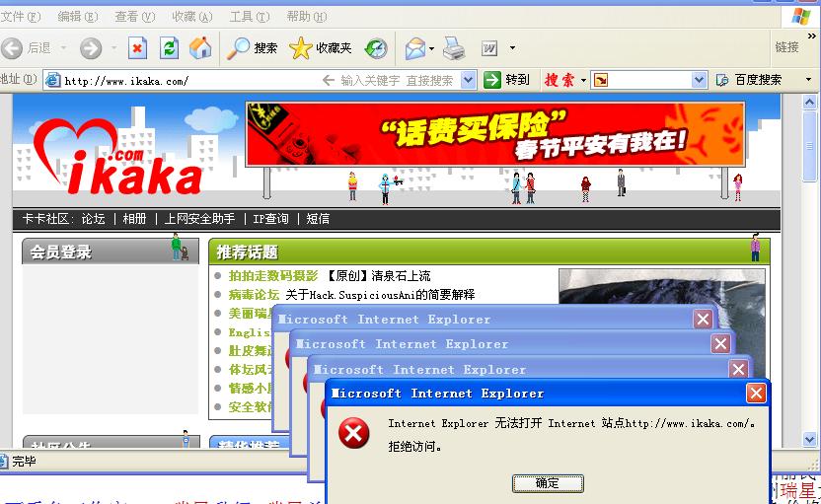Click the 话费买保险 banner ad
The image size is (821, 504).
(x=494, y=134)
